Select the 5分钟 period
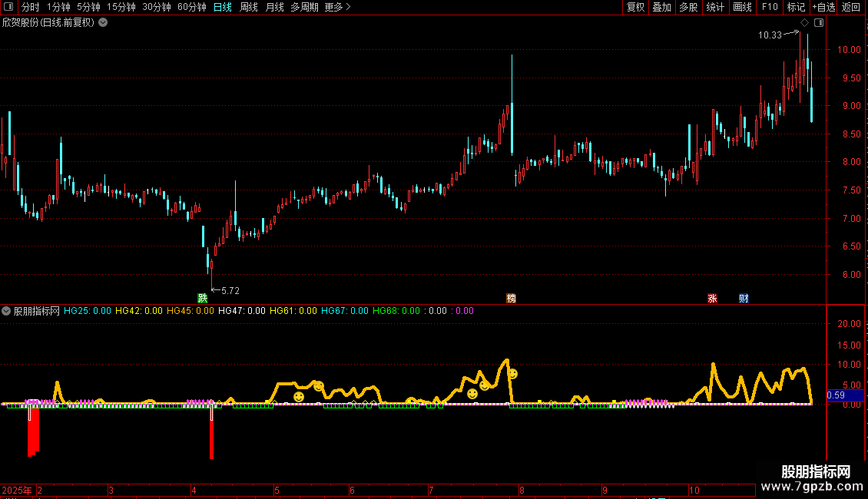Viewport: 868px width, 499px height. pos(88,7)
